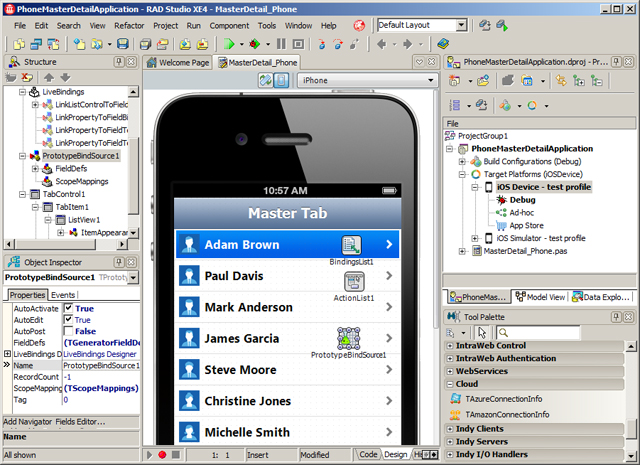This screenshot has width=640, height=465.
Task: Navigate back with the left arrow icon
Action: (x=382, y=44)
